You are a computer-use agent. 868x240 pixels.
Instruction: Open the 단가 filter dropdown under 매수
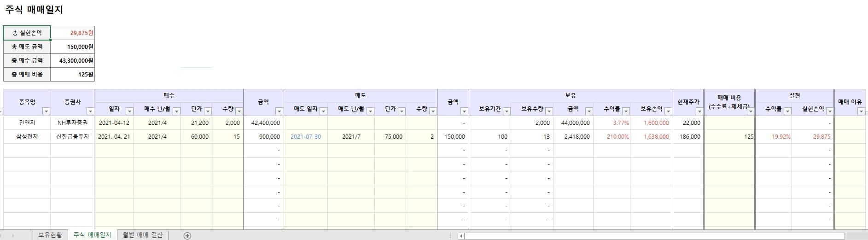coord(208,111)
